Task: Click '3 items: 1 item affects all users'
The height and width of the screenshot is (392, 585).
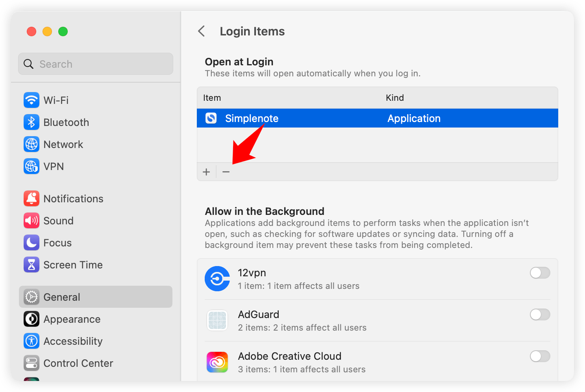Action: (302, 369)
